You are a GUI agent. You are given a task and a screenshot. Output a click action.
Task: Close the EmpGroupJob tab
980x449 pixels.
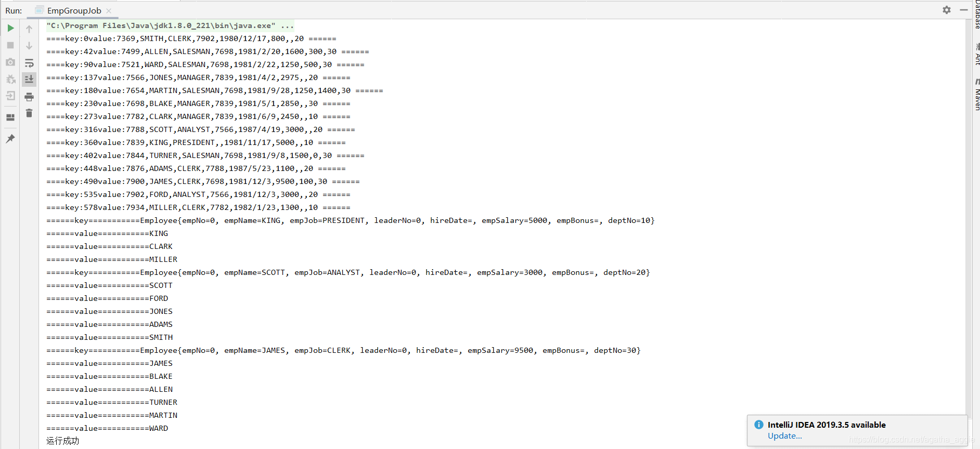pyautogui.click(x=109, y=10)
